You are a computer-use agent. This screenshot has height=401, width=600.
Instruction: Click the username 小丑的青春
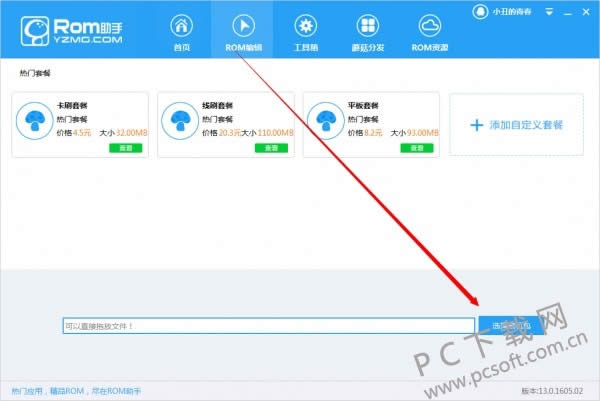512,12
